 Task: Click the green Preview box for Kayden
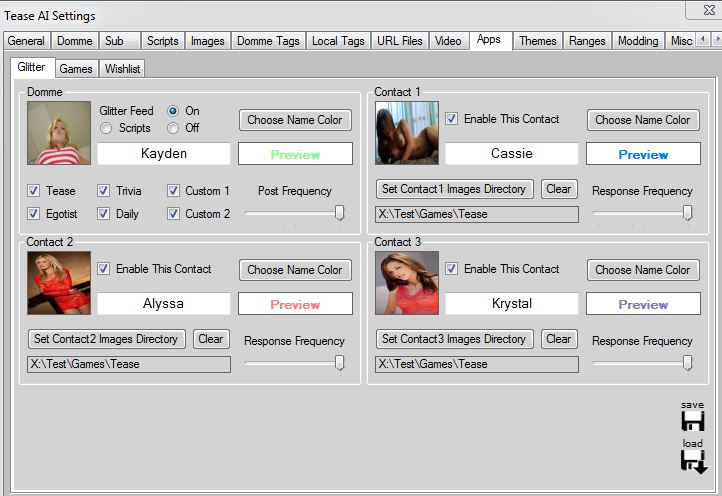click(295, 154)
